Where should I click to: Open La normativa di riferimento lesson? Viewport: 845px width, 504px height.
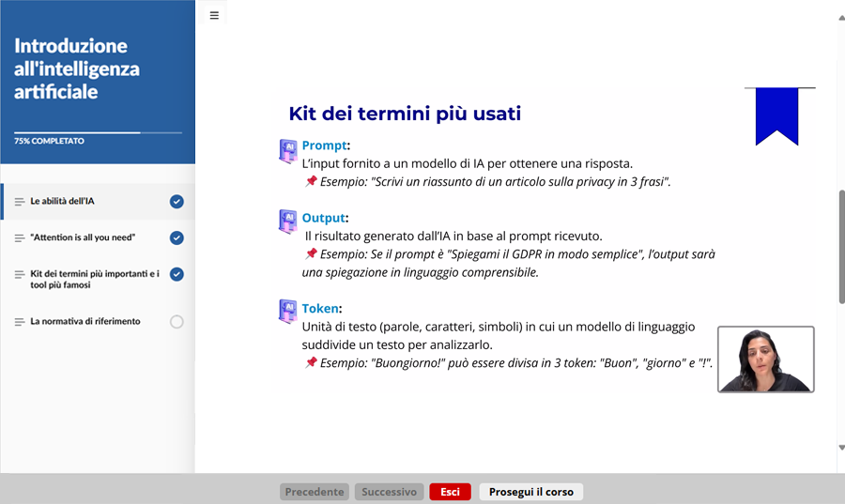tap(85, 322)
